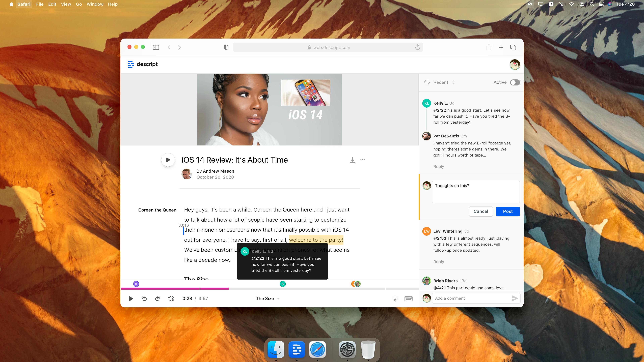This screenshot has width=644, height=362.
Task: Click the sort arrows icon in comments
Action: click(x=427, y=82)
